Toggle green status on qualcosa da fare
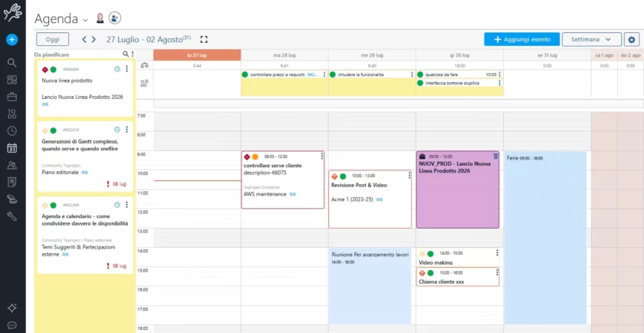The width and height of the screenshot is (644, 333). coord(420,74)
